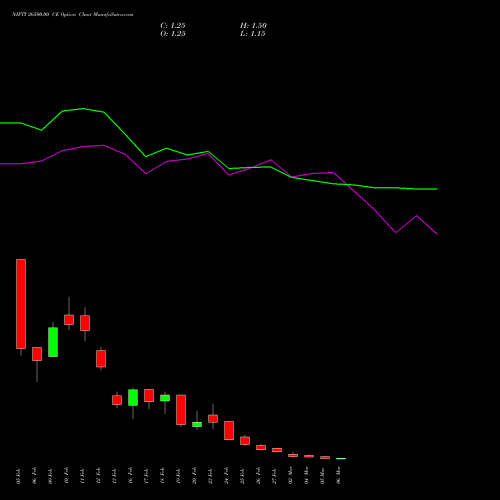Click the NIFTY CE Options chart title
Image resolution: width=500 pixels, height=500 pixels.
point(73,15)
